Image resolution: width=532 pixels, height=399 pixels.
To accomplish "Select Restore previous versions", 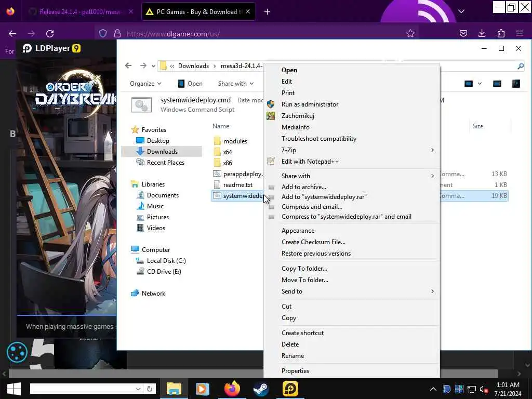I will (x=316, y=254).
